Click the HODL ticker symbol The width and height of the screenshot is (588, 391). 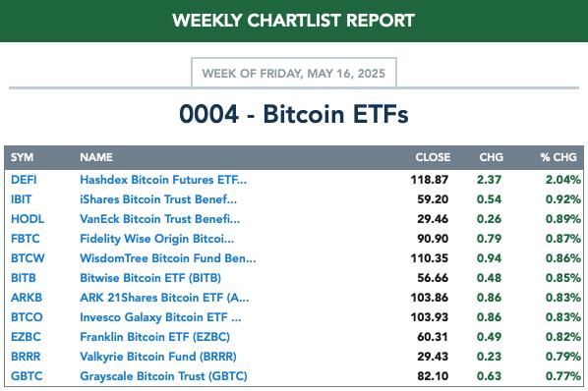28,219
